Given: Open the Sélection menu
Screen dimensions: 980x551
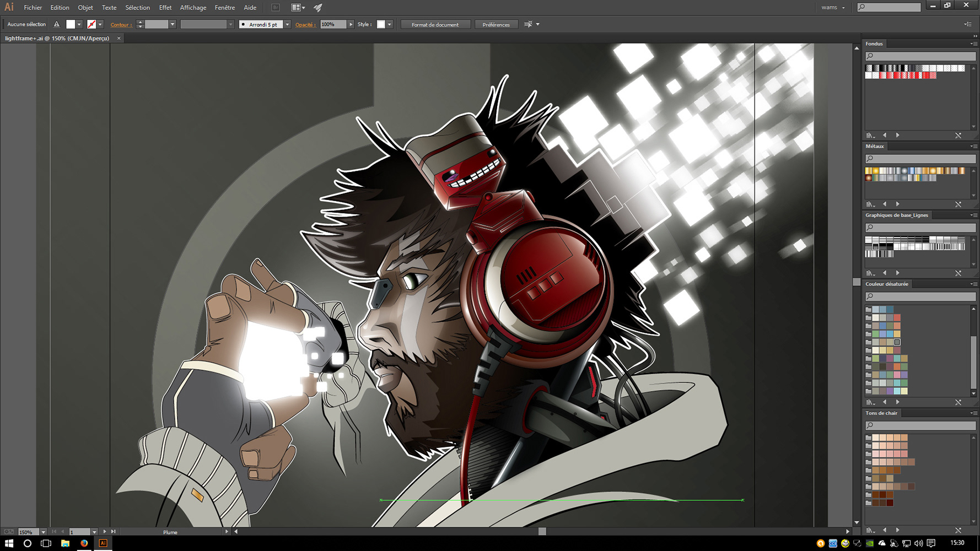Looking at the screenshot, I should [137, 7].
